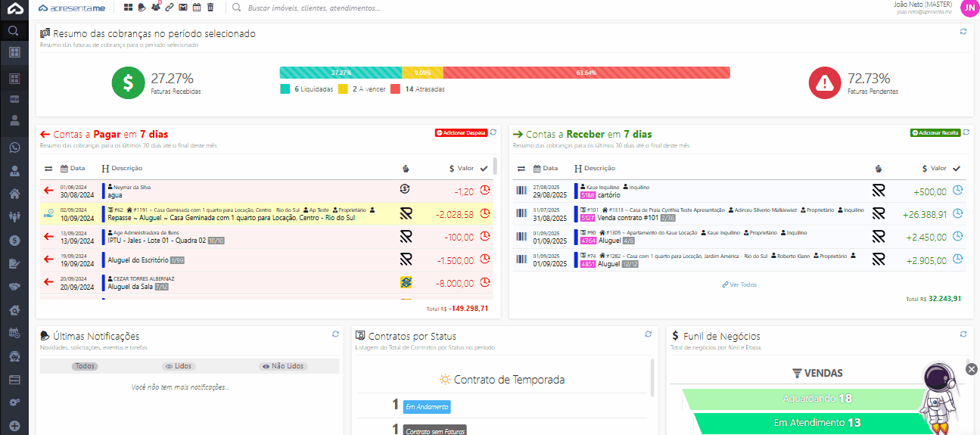The height and width of the screenshot is (435, 980).
Task: Click the handshake icon in the sidebar
Action: (14, 287)
